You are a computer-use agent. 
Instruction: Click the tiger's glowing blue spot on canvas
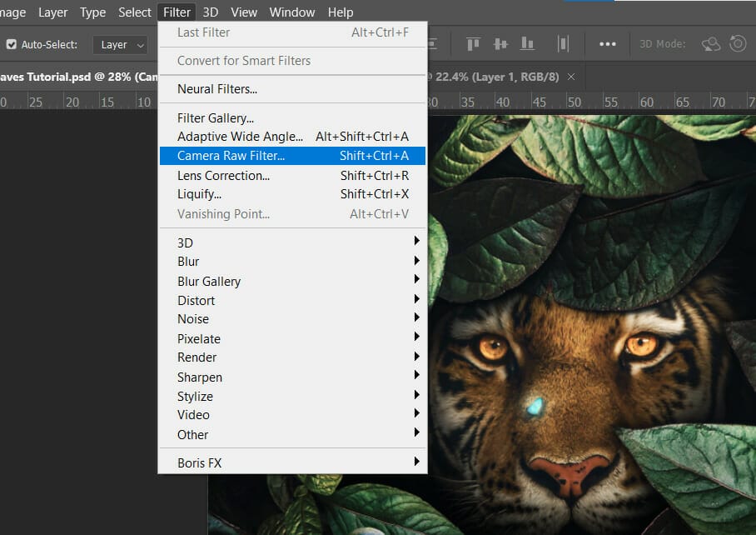pyautogui.click(x=535, y=407)
